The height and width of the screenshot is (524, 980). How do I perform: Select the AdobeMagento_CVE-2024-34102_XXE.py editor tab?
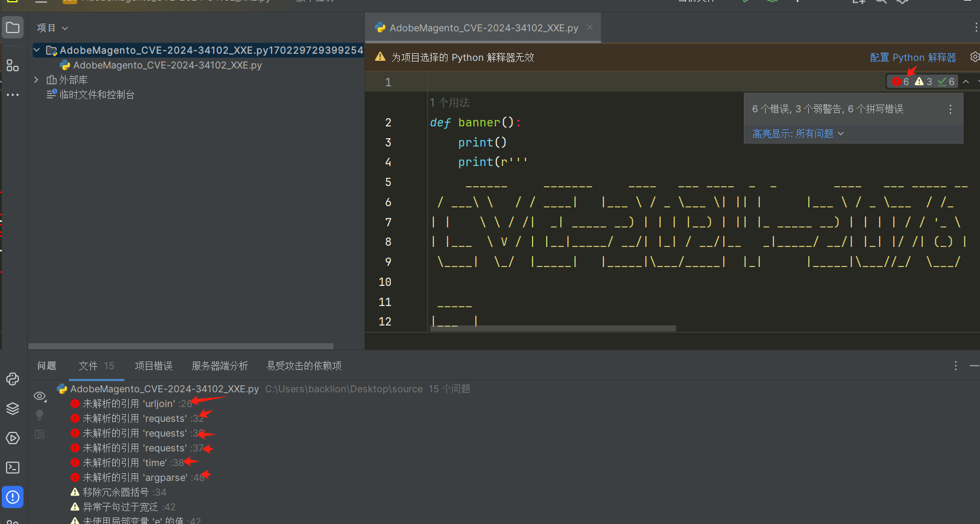coord(484,28)
